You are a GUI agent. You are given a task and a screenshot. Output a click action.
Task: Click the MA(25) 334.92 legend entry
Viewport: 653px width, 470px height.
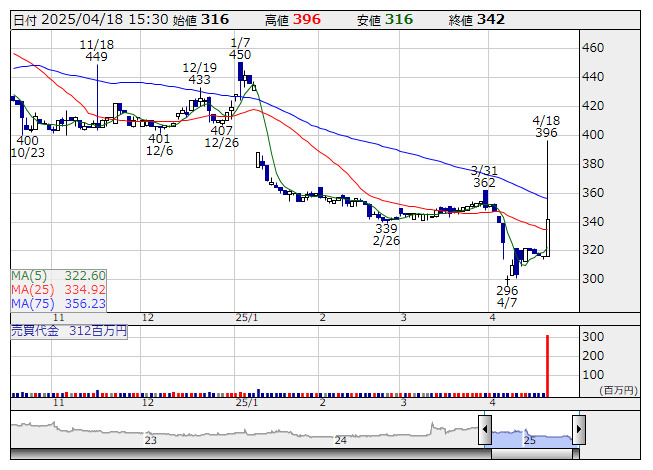point(58,289)
